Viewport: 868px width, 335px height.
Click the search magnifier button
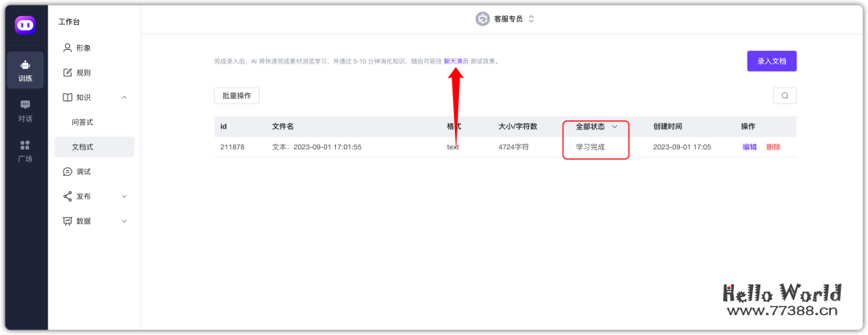785,96
